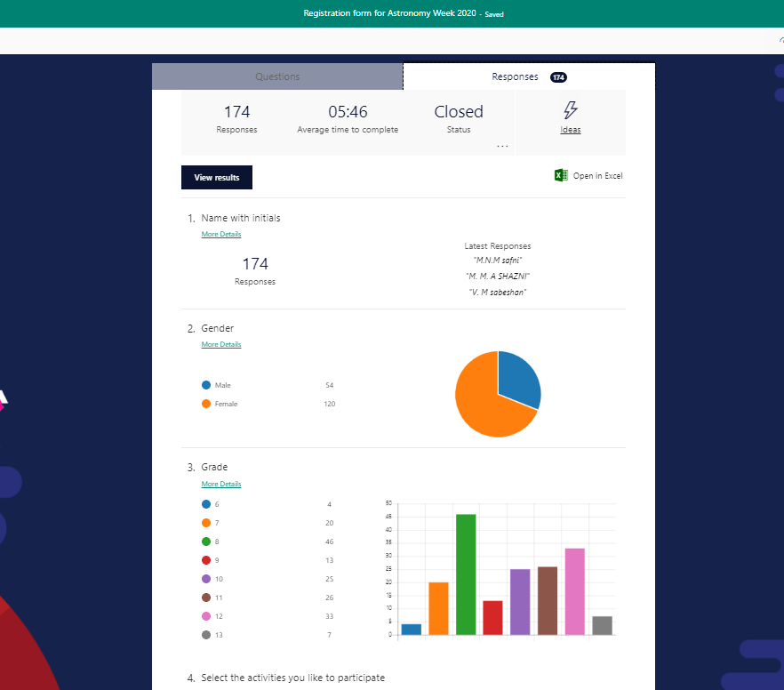Click the gray bar for grade 13

(602, 625)
